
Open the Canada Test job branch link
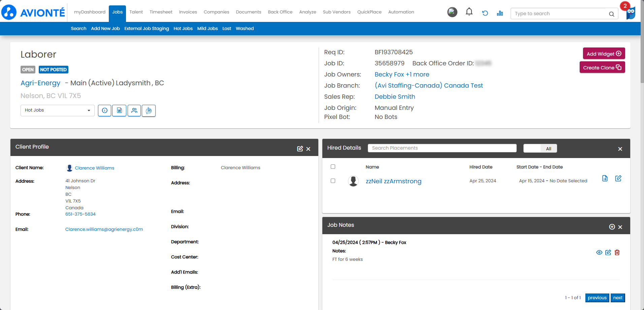click(x=429, y=86)
